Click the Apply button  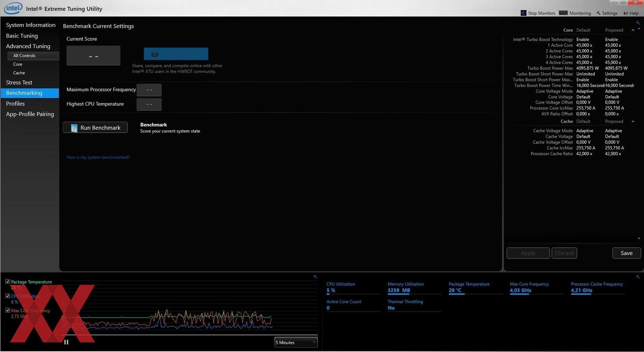528,253
